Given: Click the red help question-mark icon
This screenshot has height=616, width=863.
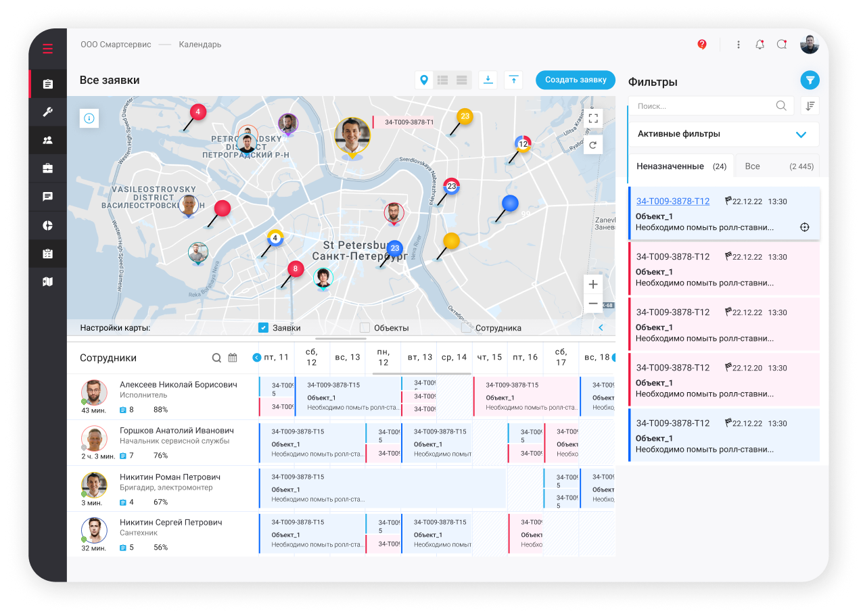Looking at the screenshot, I should point(702,45).
